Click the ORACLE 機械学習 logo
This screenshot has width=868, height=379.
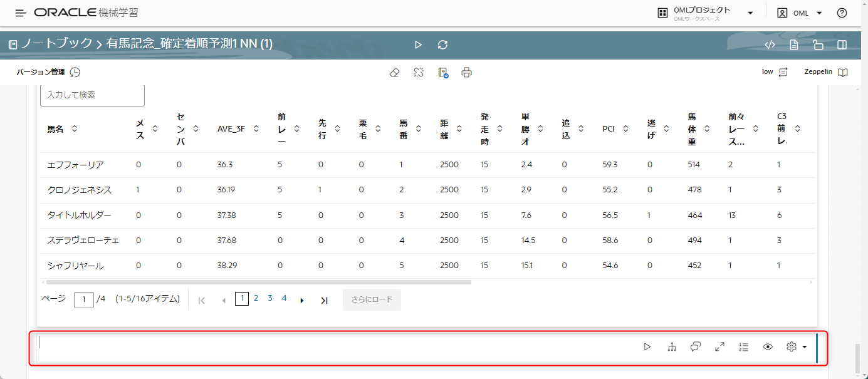click(x=86, y=13)
